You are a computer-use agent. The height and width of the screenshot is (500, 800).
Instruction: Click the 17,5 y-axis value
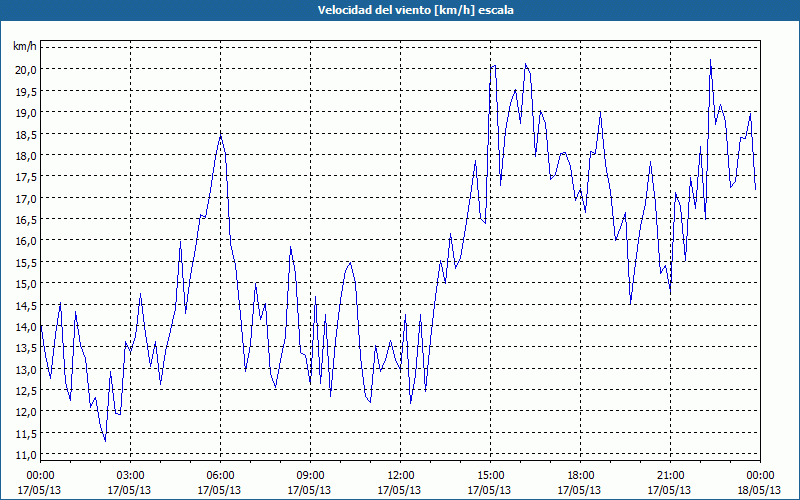[27, 177]
